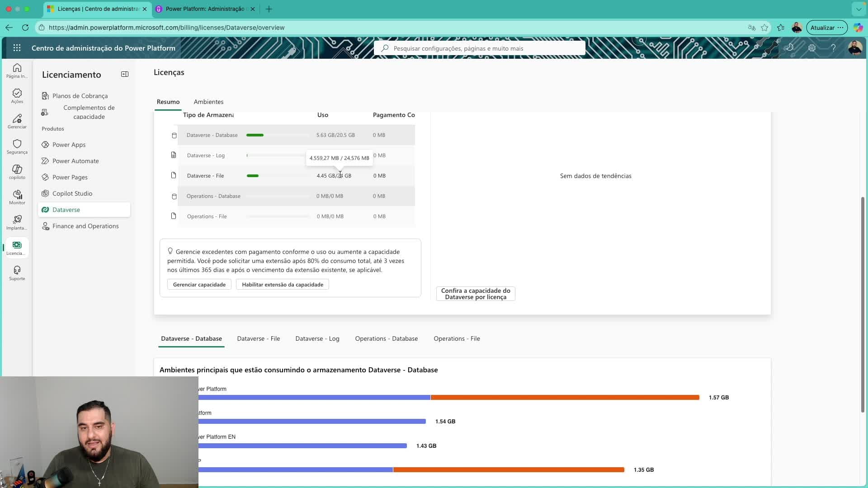Open the Suporte headset icon
Screen dimensions: 868x488
[17, 273]
